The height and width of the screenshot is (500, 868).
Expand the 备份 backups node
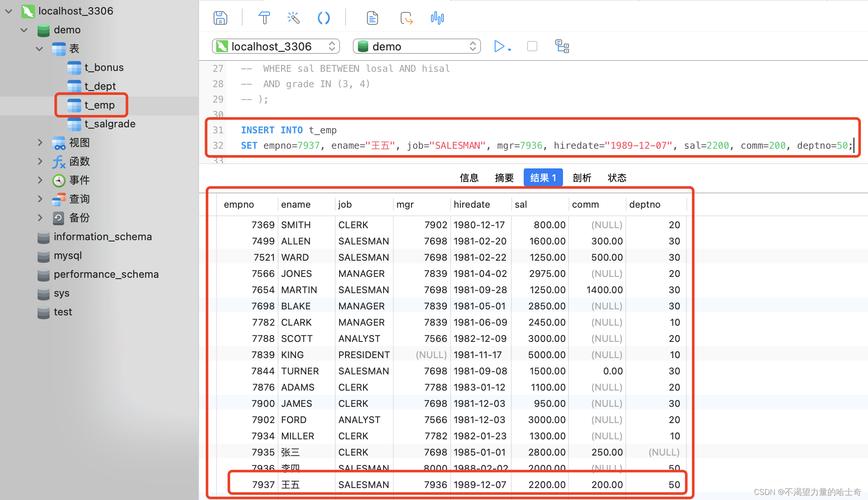point(39,218)
